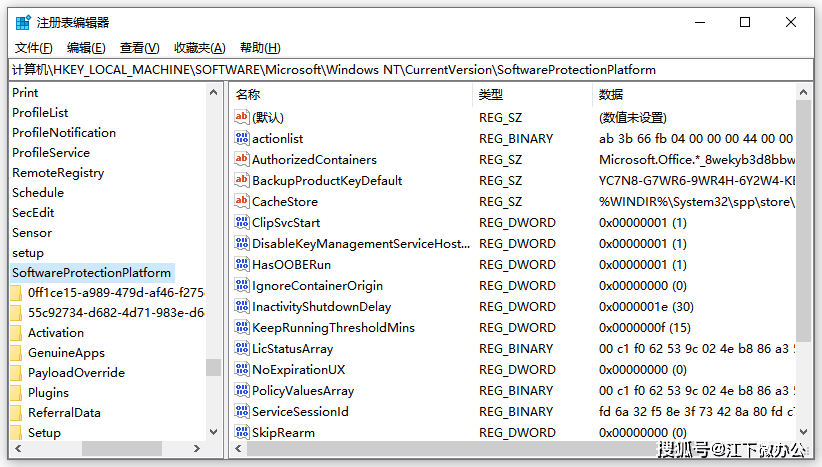
Task: Select the BackupProductKeyDefault string value icon
Action: tap(241, 181)
